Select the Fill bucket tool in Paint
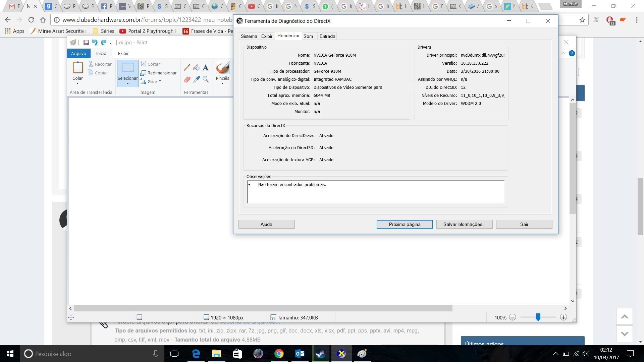This screenshot has width=644, height=362. [x=196, y=68]
